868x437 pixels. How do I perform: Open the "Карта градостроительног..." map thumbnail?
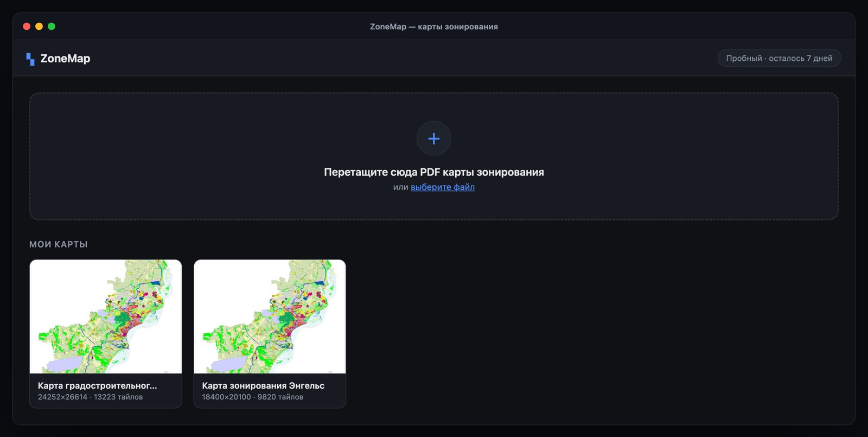coord(106,316)
